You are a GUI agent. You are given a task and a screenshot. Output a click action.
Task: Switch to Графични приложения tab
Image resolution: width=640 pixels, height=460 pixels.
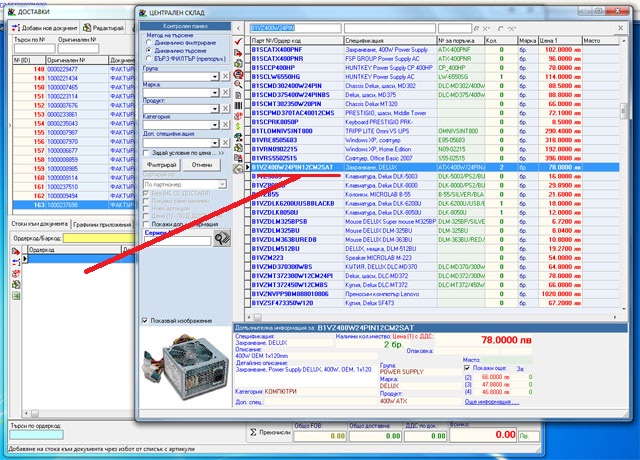[102, 224]
